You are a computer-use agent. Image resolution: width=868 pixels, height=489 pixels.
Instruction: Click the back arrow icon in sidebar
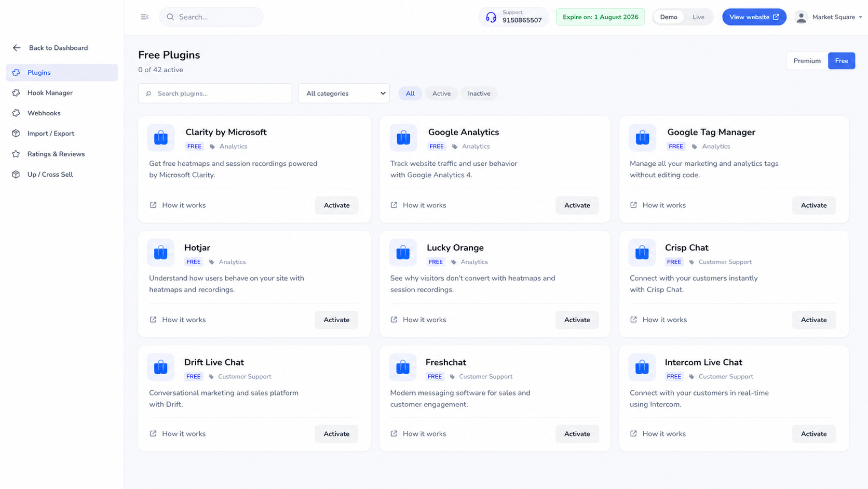(17, 48)
